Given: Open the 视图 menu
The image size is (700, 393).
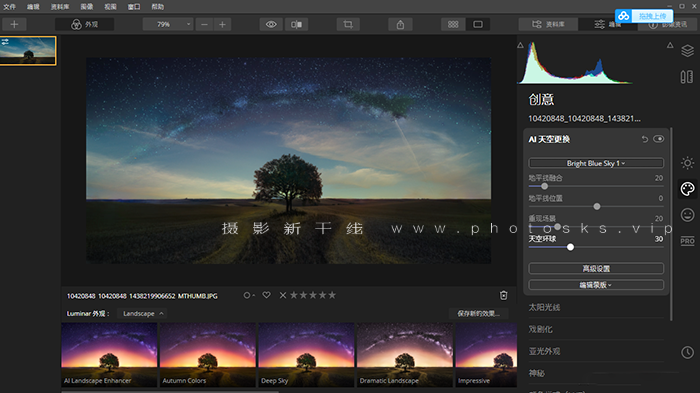Looking at the screenshot, I should pos(110,6).
